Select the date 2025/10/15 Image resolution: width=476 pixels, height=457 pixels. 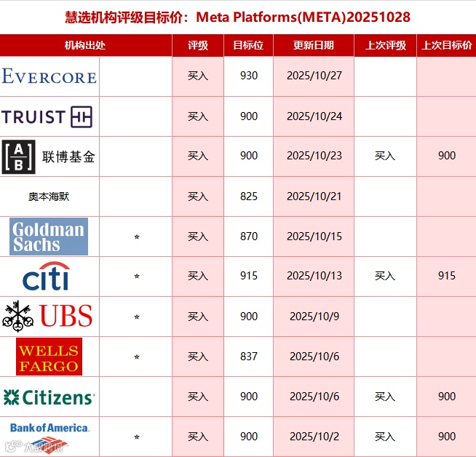tap(314, 237)
